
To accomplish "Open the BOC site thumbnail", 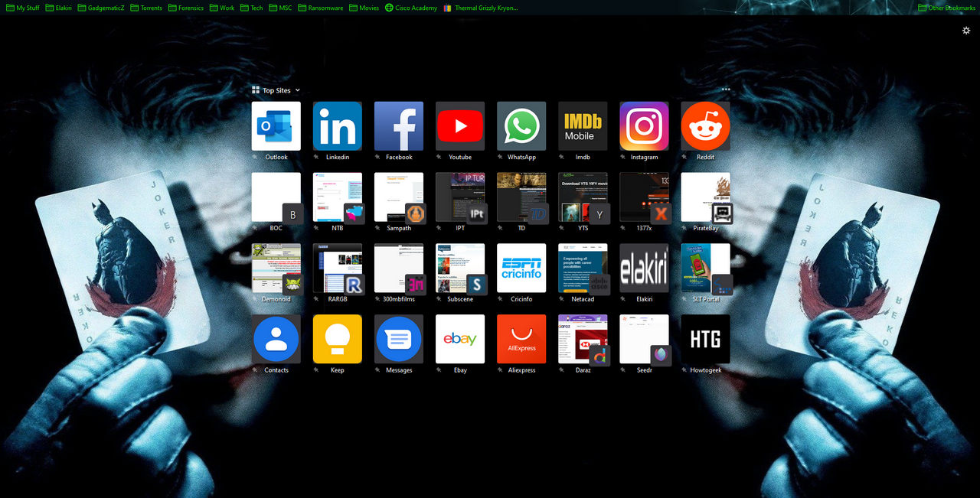I will point(276,197).
